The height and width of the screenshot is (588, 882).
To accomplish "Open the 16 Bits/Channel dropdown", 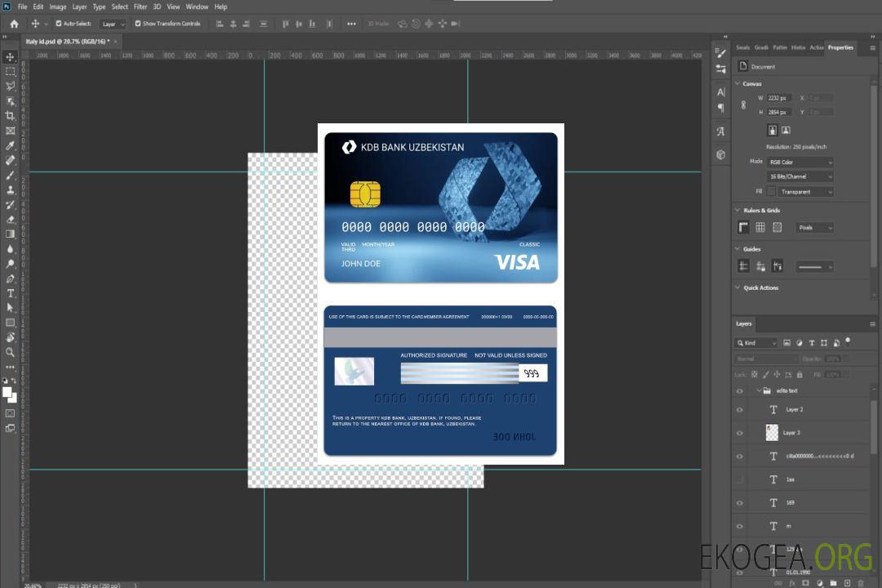I will pyautogui.click(x=800, y=176).
